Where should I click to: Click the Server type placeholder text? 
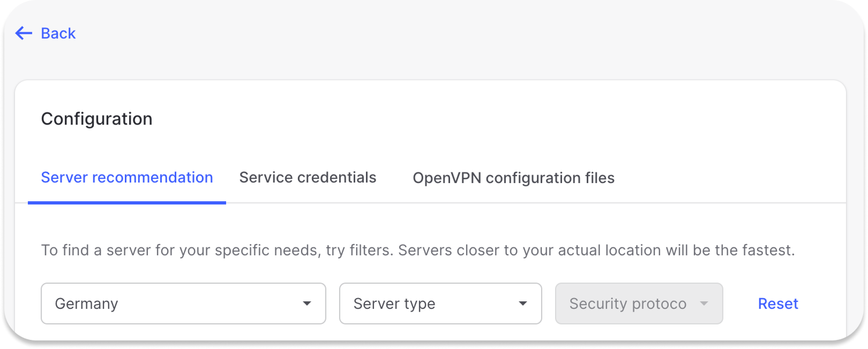click(394, 303)
